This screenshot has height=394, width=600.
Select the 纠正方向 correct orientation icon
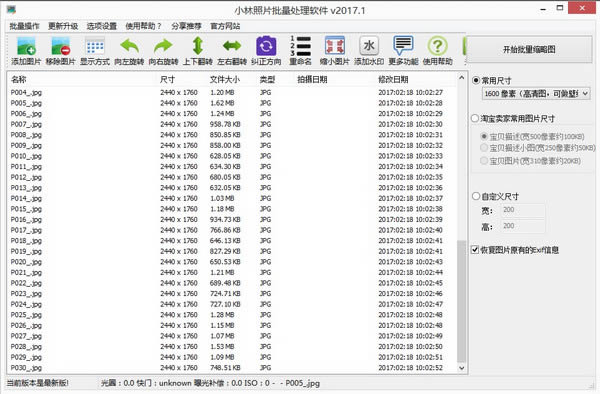266,50
